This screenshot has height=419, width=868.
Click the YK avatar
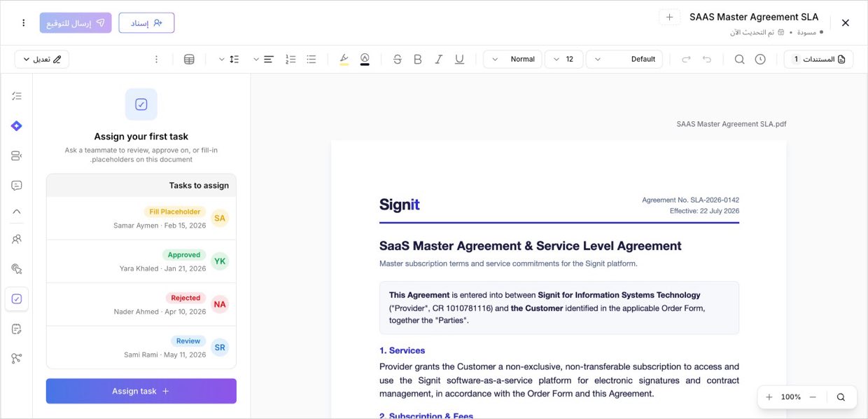coord(220,261)
